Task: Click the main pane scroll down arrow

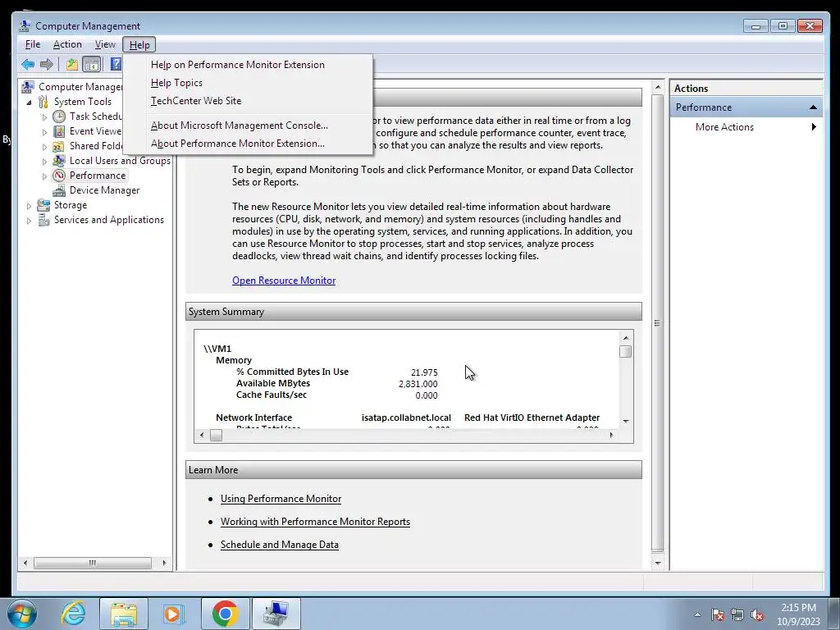Action: tap(657, 563)
